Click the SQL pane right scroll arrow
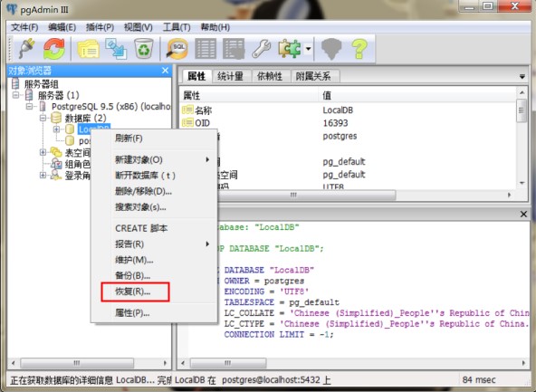 (x=523, y=363)
